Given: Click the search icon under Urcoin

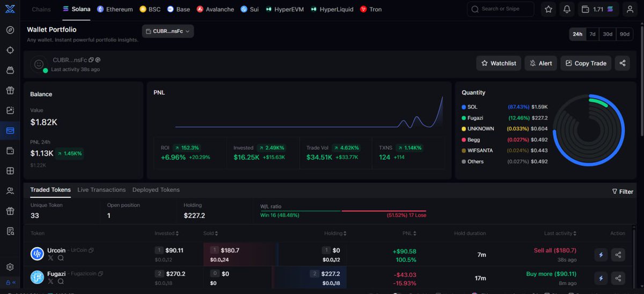Looking at the screenshot, I should (x=61, y=258).
